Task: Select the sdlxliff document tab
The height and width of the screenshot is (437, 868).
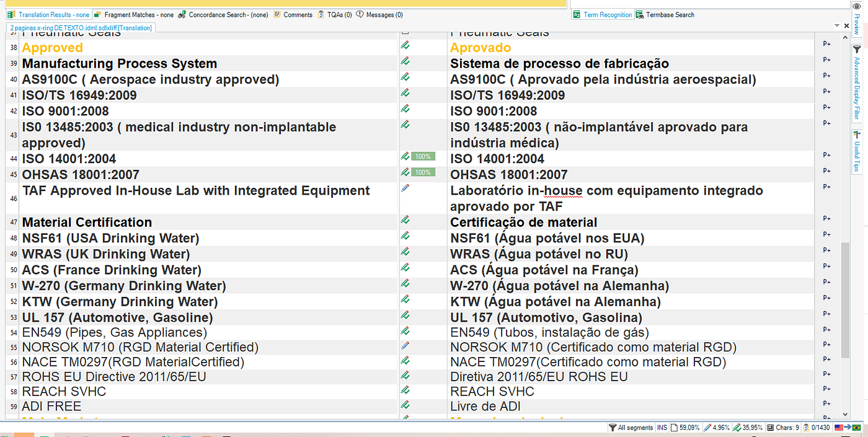Action: coord(81,28)
